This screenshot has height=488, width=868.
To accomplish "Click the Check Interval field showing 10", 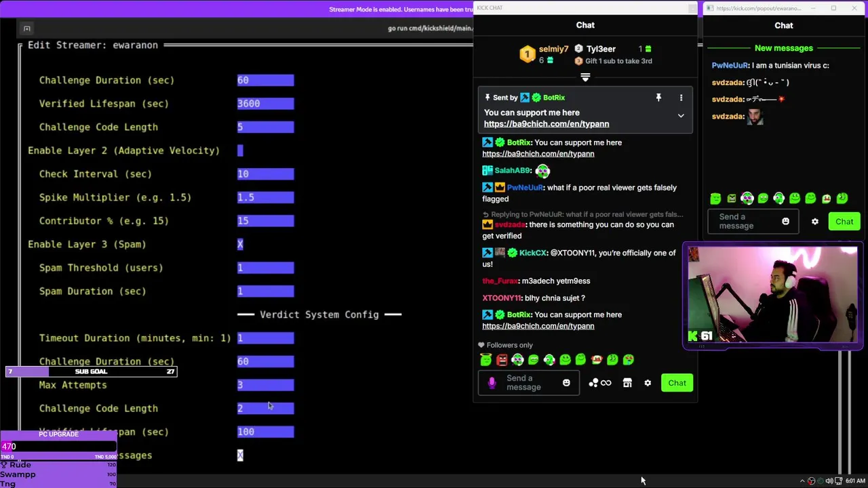I will click(x=265, y=174).
